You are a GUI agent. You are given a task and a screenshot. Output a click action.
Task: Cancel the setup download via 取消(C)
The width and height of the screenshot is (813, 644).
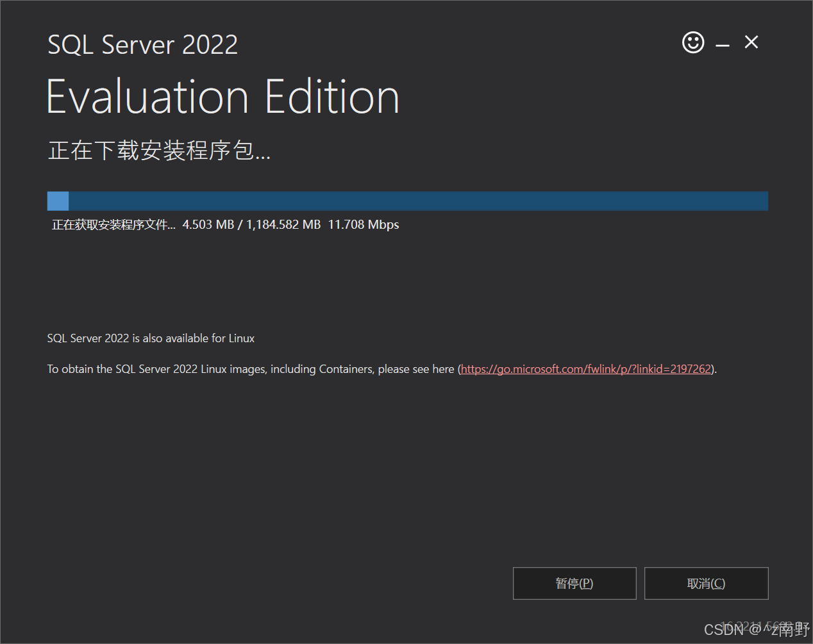click(706, 583)
